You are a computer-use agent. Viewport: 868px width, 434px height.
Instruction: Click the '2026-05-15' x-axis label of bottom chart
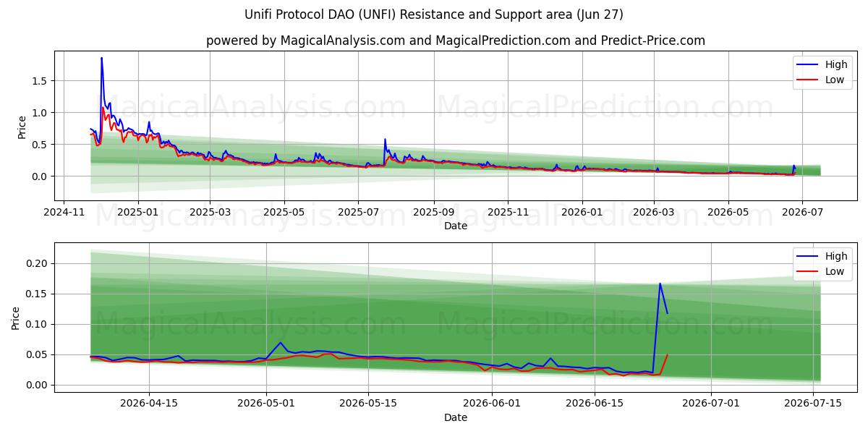(x=368, y=404)
